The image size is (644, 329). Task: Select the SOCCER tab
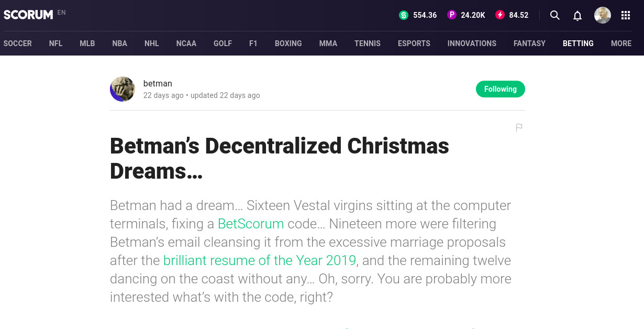(17, 43)
